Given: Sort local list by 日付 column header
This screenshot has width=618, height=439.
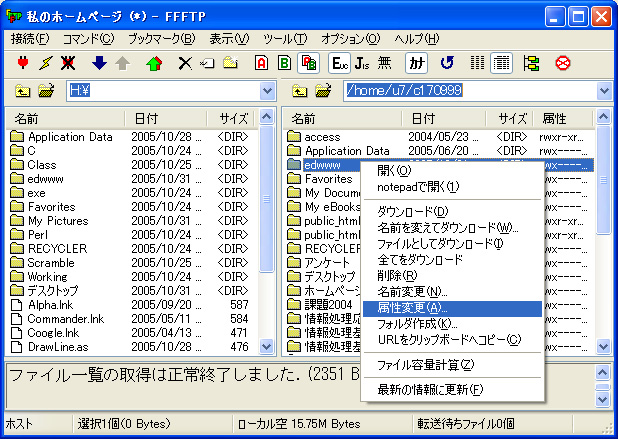Looking at the screenshot, I should (166, 119).
